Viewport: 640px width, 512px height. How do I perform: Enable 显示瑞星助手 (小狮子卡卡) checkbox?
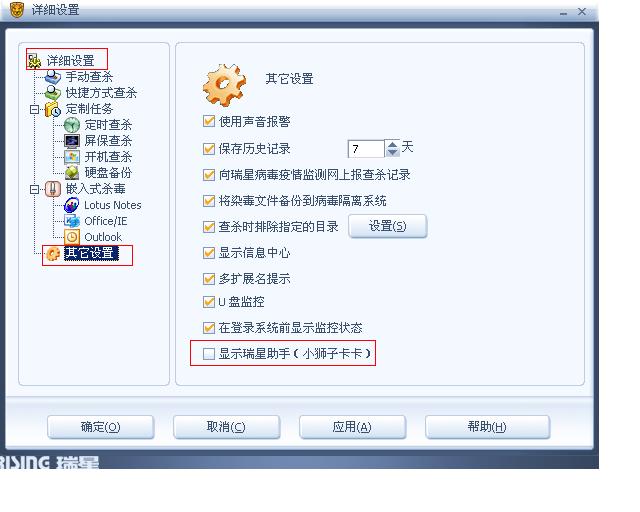tap(209, 354)
